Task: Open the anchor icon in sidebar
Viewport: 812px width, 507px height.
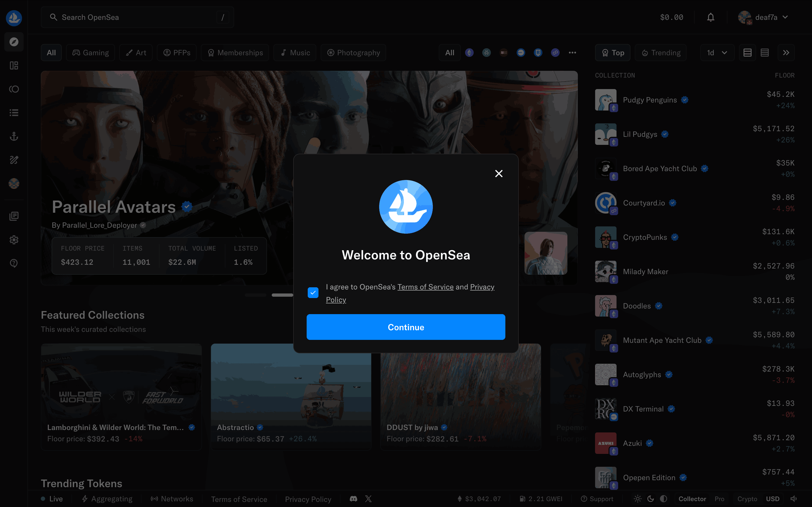Action: pyautogui.click(x=14, y=136)
